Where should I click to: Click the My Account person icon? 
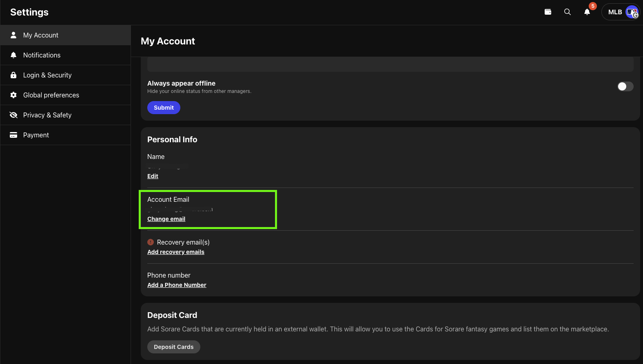pyautogui.click(x=13, y=35)
